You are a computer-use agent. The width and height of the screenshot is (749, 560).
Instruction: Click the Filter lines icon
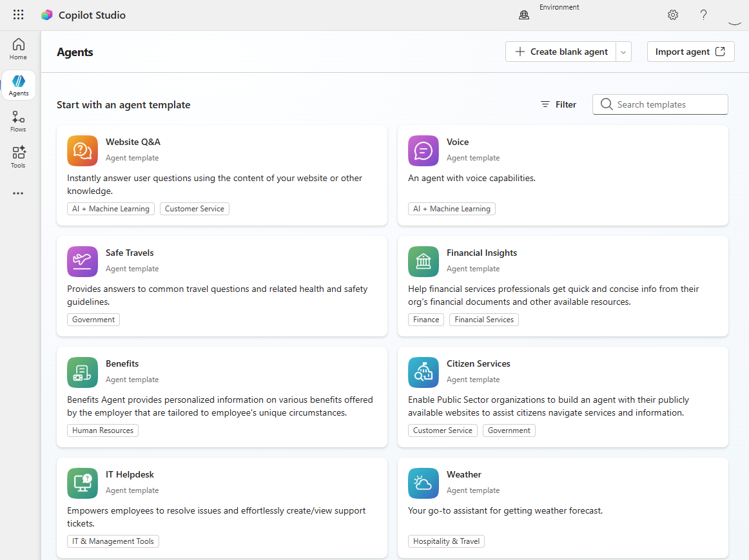545,104
